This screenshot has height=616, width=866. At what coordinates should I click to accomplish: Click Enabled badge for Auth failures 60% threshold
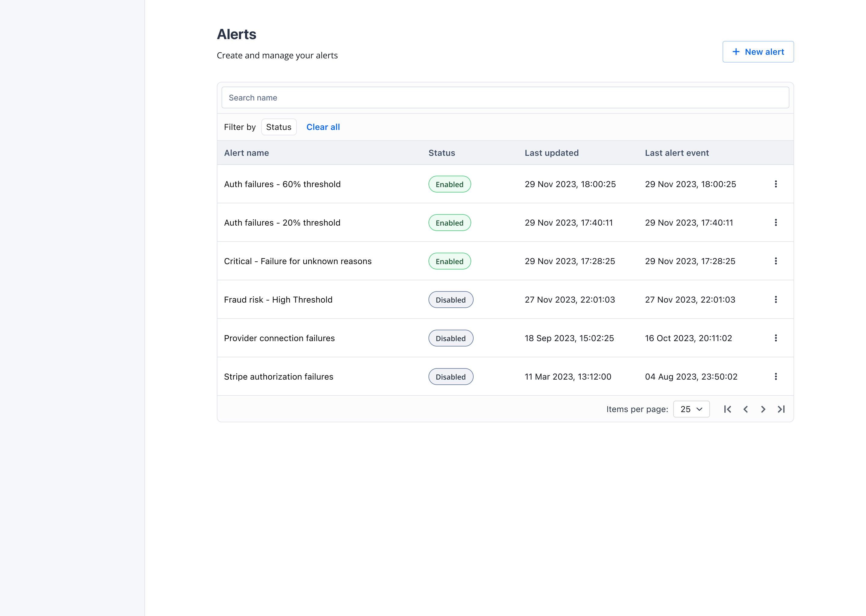[x=449, y=184]
